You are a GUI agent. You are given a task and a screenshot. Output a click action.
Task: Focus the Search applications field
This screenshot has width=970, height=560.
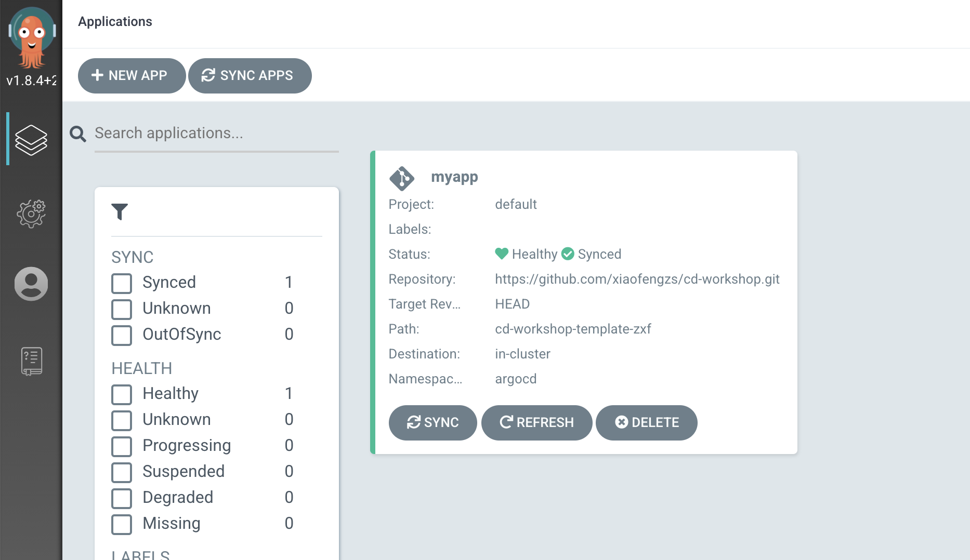pos(217,134)
